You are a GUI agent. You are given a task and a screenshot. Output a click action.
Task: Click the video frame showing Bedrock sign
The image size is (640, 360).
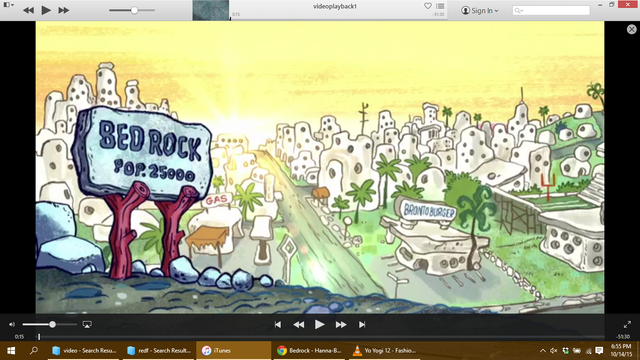(x=320, y=167)
